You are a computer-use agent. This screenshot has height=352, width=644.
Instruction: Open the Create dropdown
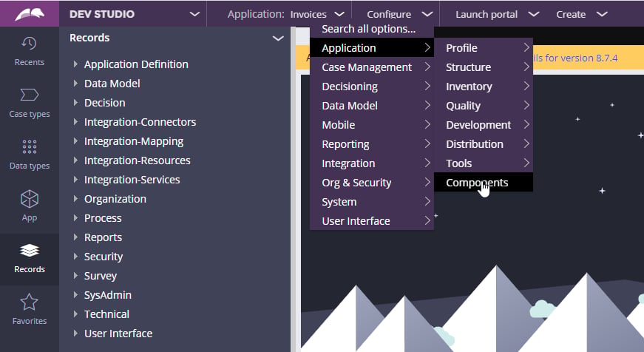tap(582, 14)
